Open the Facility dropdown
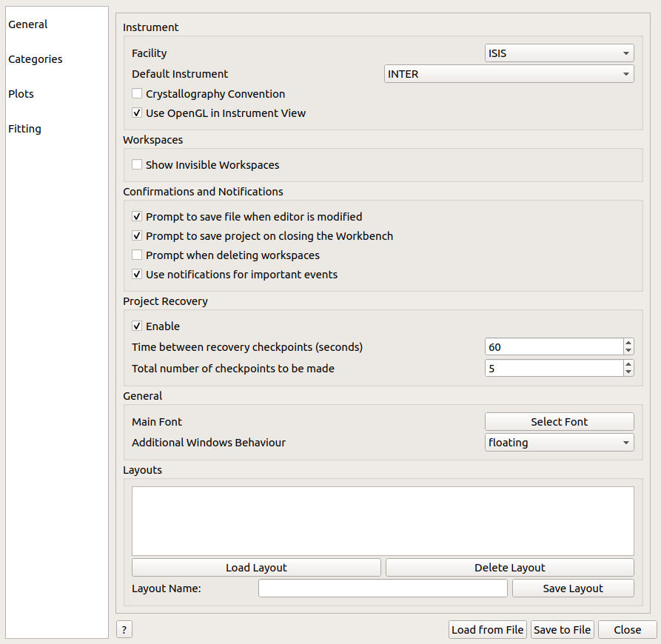This screenshot has width=661, height=644. click(559, 53)
